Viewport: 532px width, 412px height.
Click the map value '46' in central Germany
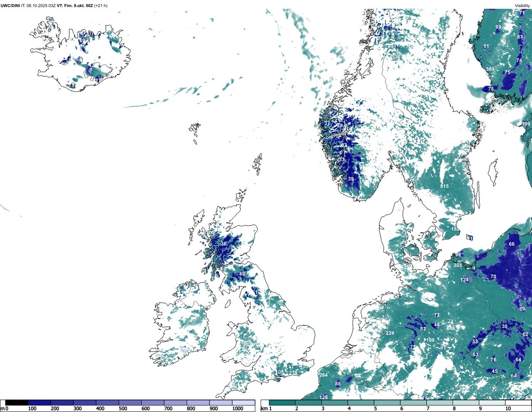(x=437, y=325)
